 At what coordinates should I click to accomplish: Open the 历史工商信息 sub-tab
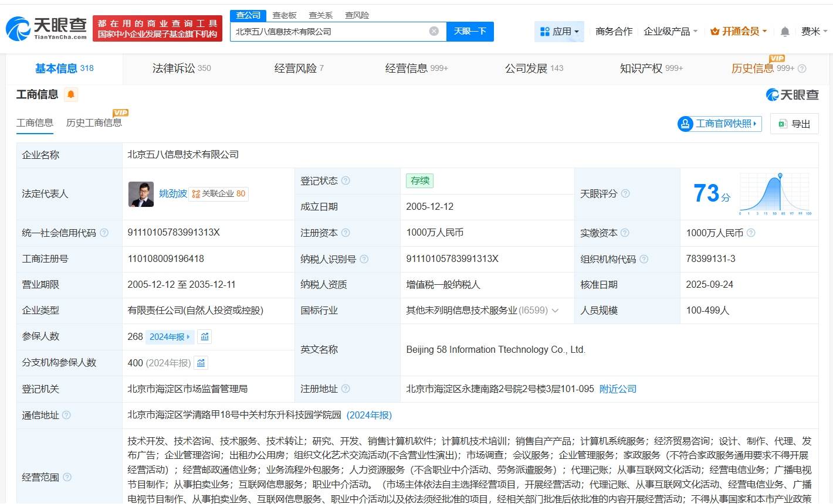93,123
